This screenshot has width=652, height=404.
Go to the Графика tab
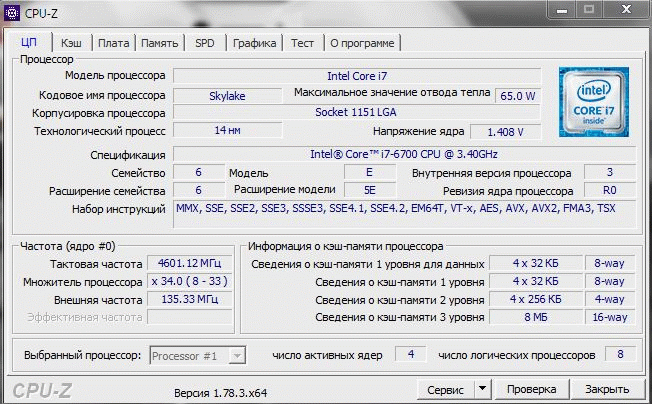tap(254, 43)
